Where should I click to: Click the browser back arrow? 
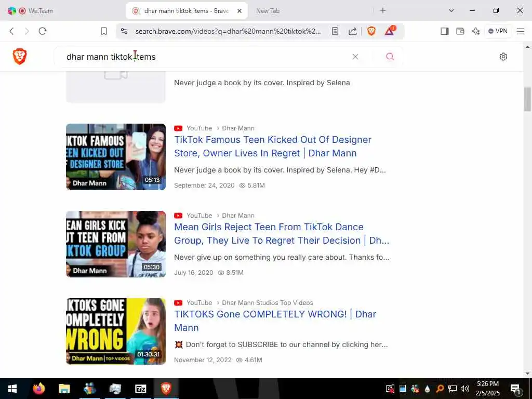pyautogui.click(x=11, y=31)
